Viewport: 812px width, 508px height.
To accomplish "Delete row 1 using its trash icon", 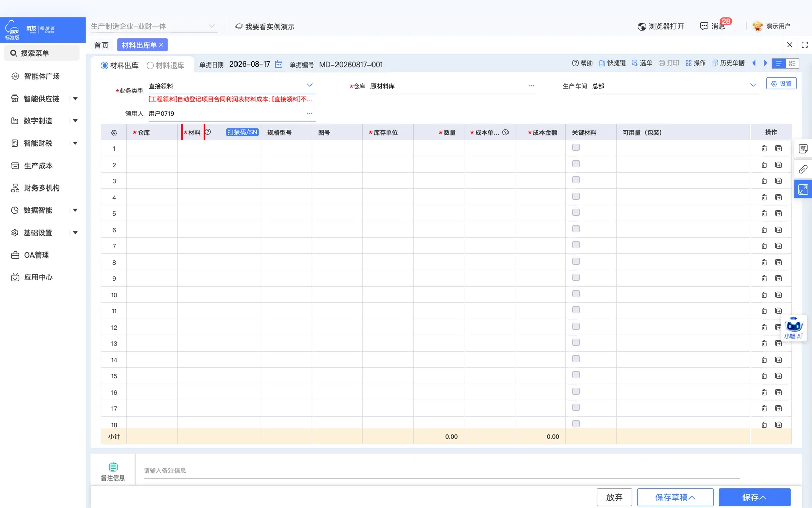I will pos(764,148).
